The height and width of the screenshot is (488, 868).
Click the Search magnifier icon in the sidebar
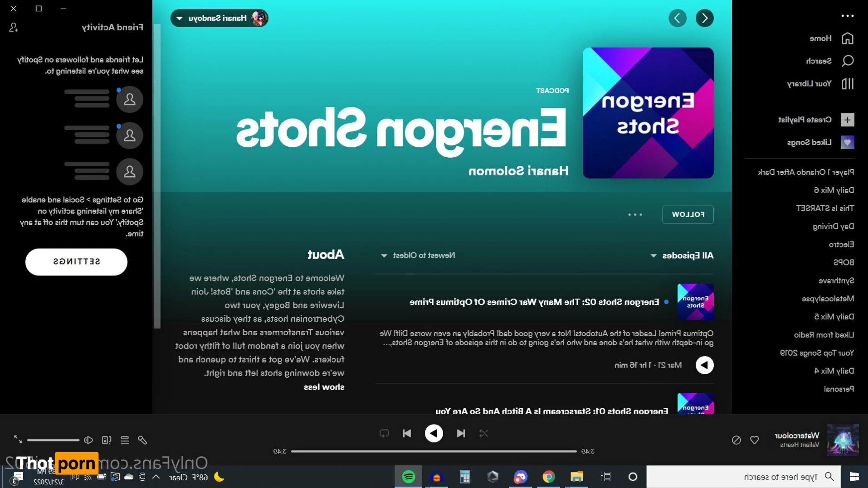coord(847,61)
